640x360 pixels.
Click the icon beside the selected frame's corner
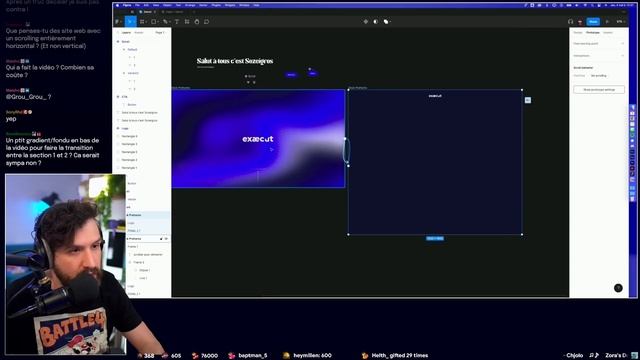528,100
